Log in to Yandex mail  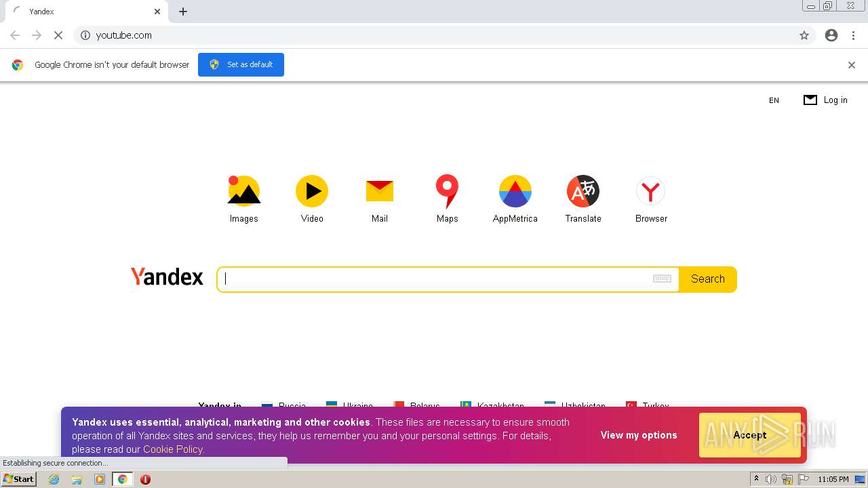825,100
